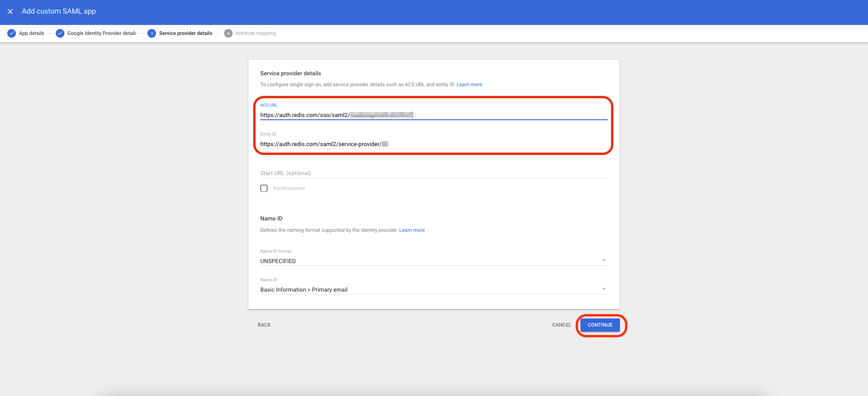Image resolution: width=868 pixels, height=396 pixels.
Task: Switch to Google Identity Provider details step
Action: tap(102, 33)
